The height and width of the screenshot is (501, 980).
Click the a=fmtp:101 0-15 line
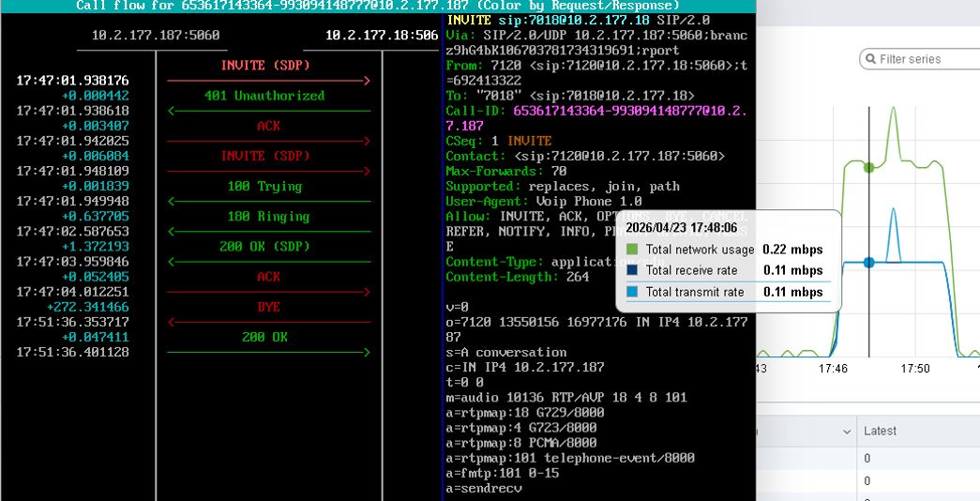click(503, 473)
